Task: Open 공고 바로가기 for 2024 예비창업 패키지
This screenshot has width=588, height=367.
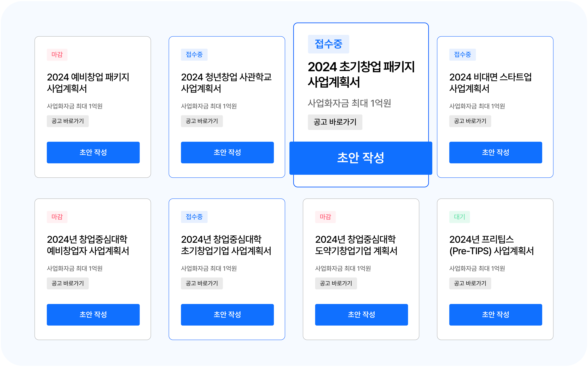Action: pyautogui.click(x=68, y=121)
